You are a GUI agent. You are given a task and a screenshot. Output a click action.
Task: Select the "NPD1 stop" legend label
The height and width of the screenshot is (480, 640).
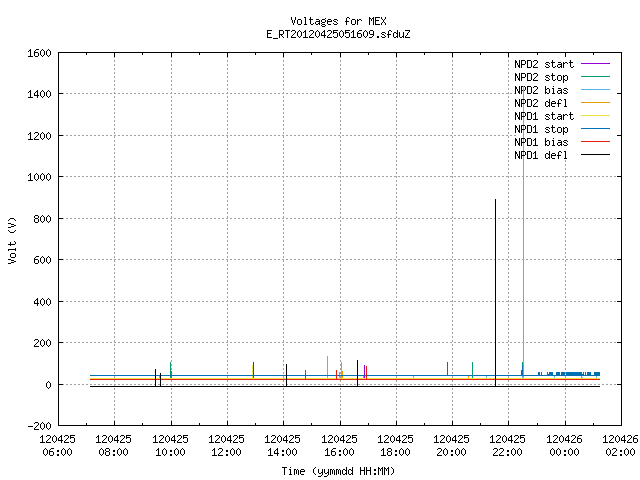click(541, 129)
